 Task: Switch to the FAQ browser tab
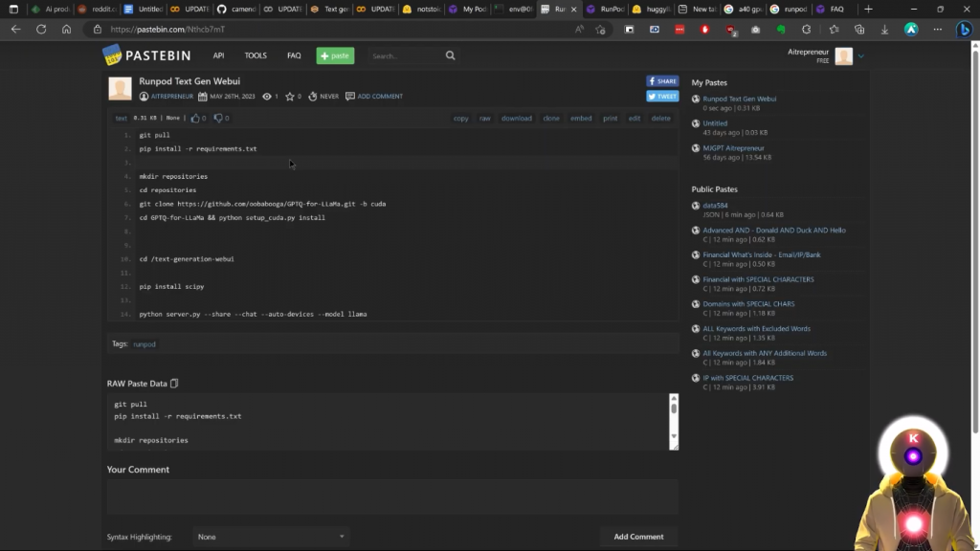click(x=835, y=9)
